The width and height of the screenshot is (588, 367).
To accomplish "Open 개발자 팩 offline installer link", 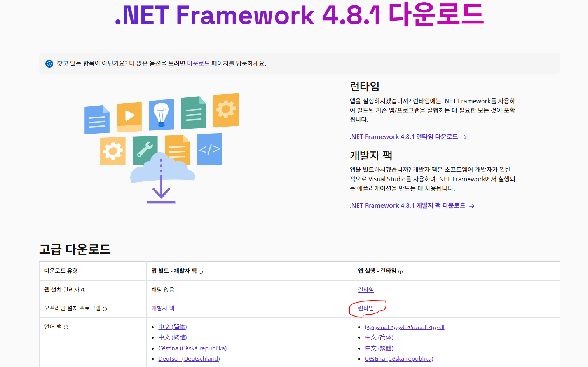I will [163, 308].
